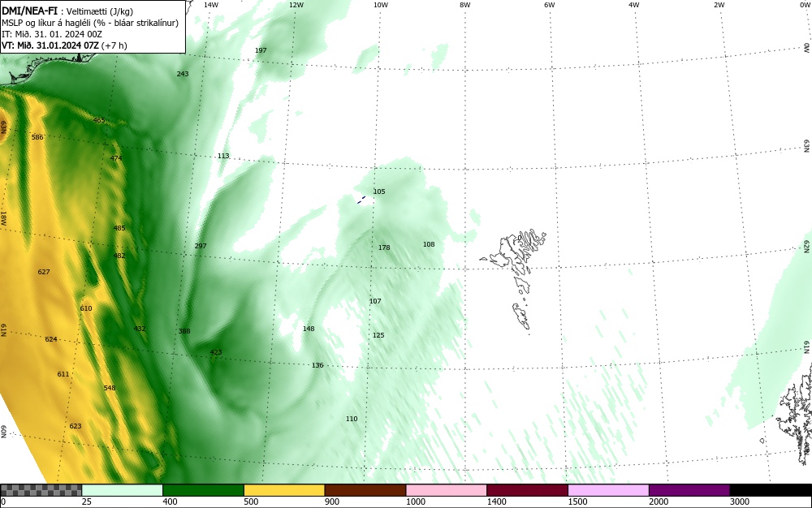The height and width of the screenshot is (508, 812).
Task: Click the map value 465
Action: (99, 121)
